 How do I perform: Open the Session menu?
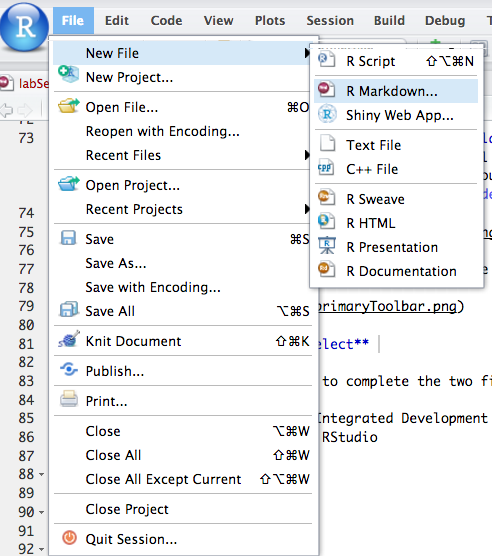330,21
